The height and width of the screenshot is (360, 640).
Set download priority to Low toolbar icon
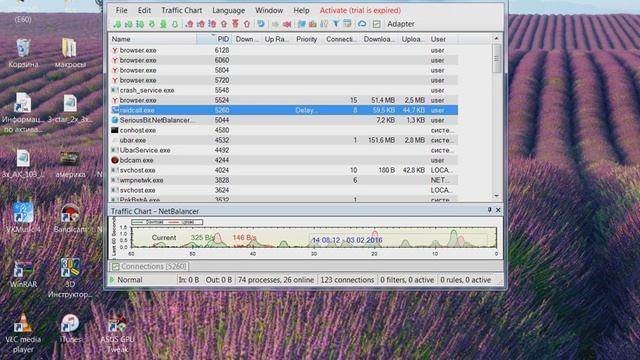pos(117,24)
